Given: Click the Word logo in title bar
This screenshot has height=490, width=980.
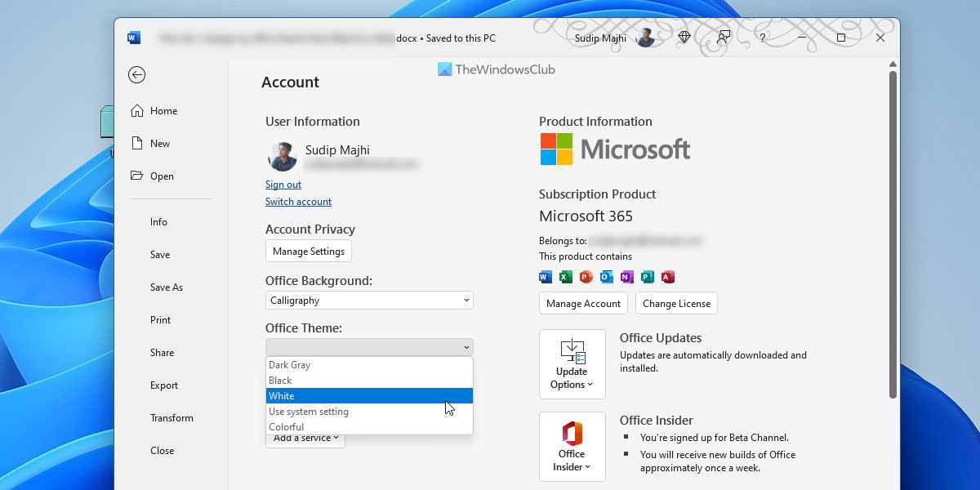Looking at the screenshot, I should (x=134, y=38).
